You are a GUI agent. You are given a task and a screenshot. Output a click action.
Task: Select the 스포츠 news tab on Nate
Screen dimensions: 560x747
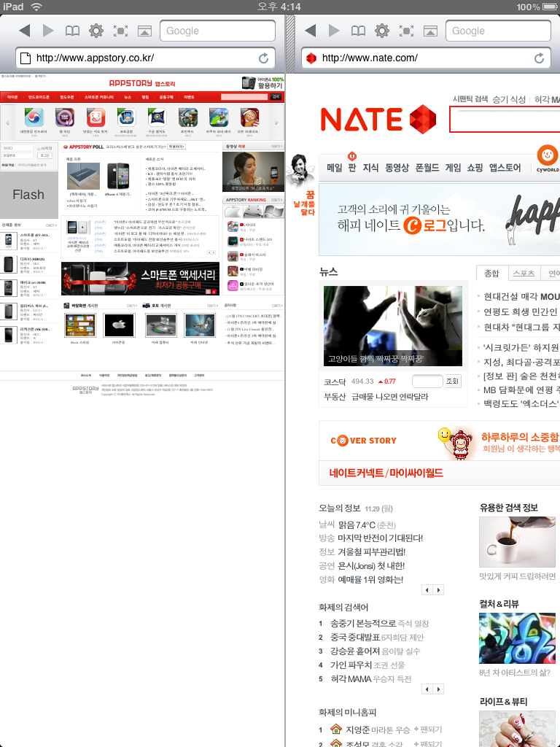click(524, 273)
